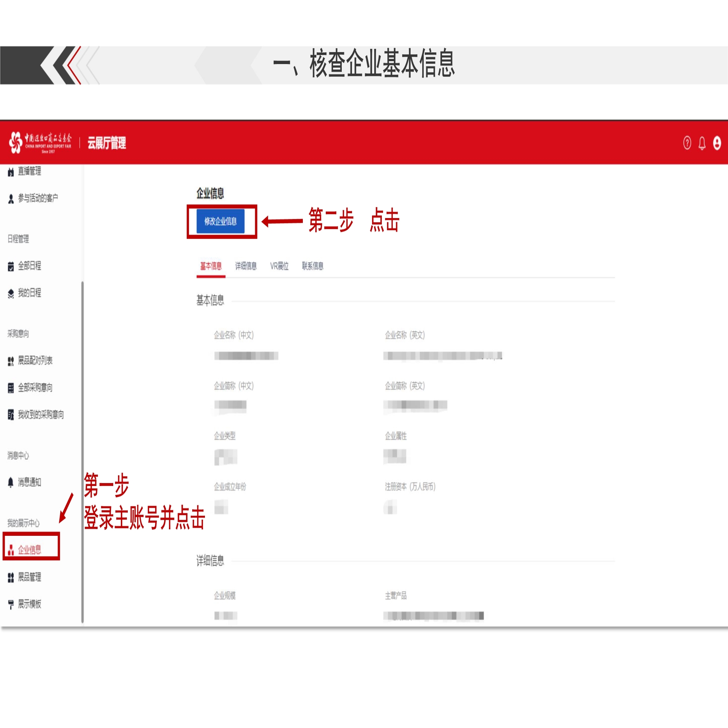The width and height of the screenshot is (728, 728).
Task: Open 消息通知 in sidebar
Action: [x=30, y=482]
